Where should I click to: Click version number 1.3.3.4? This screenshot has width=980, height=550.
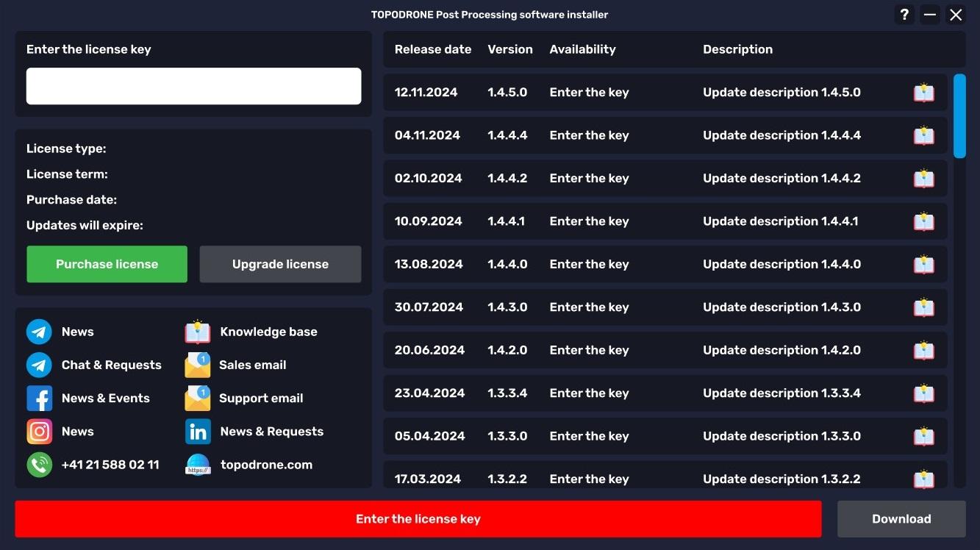(507, 393)
